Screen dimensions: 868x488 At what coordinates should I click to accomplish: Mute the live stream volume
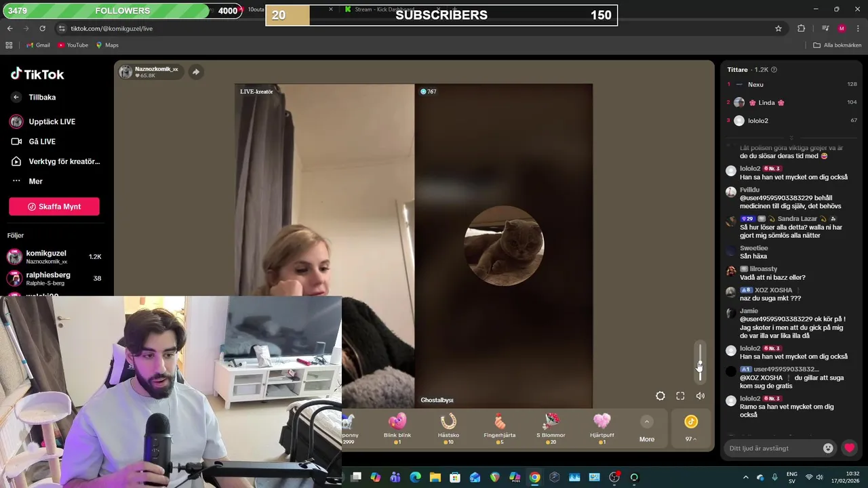click(701, 396)
